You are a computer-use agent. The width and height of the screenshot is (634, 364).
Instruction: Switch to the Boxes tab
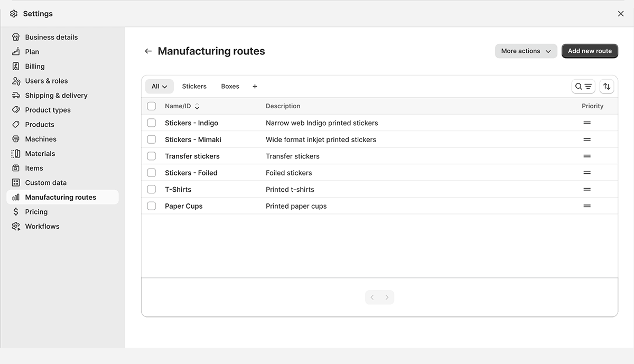click(x=230, y=86)
